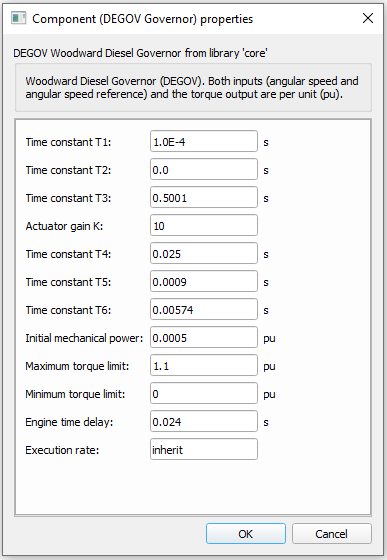Select the Time constant T1 field

[x=204, y=141]
